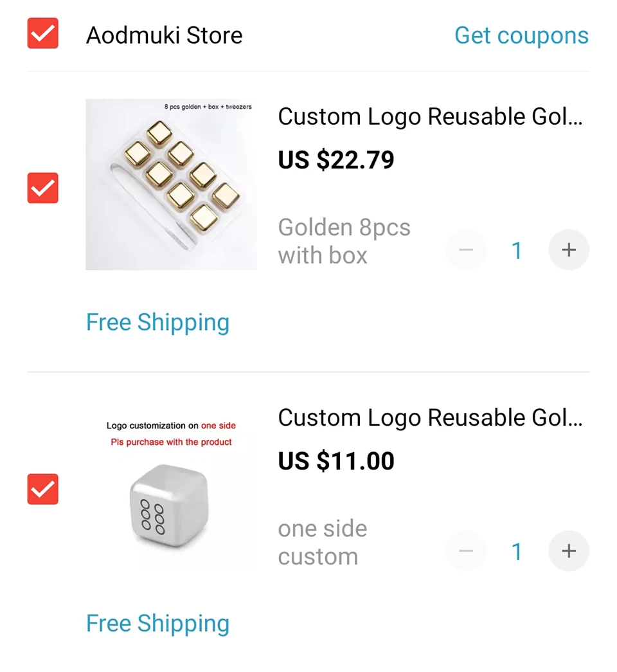Decrease quantity of Golden 8pcs item
This screenshot has height=672, width=617.
[x=467, y=250]
